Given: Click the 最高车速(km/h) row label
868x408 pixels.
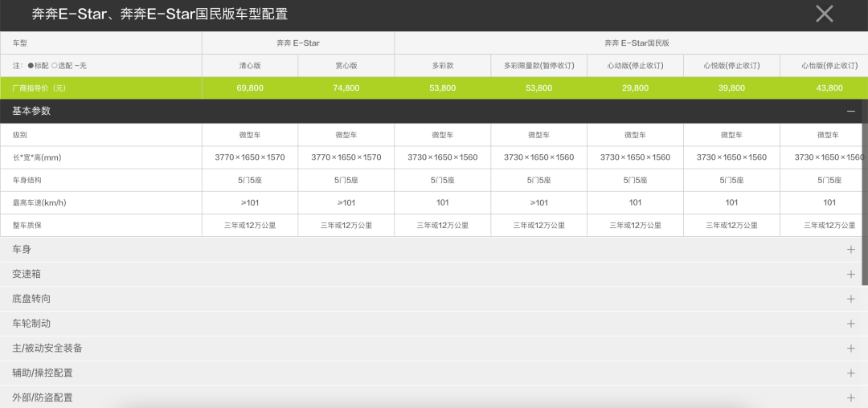Looking at the screenshot, I should click(39, 203).
